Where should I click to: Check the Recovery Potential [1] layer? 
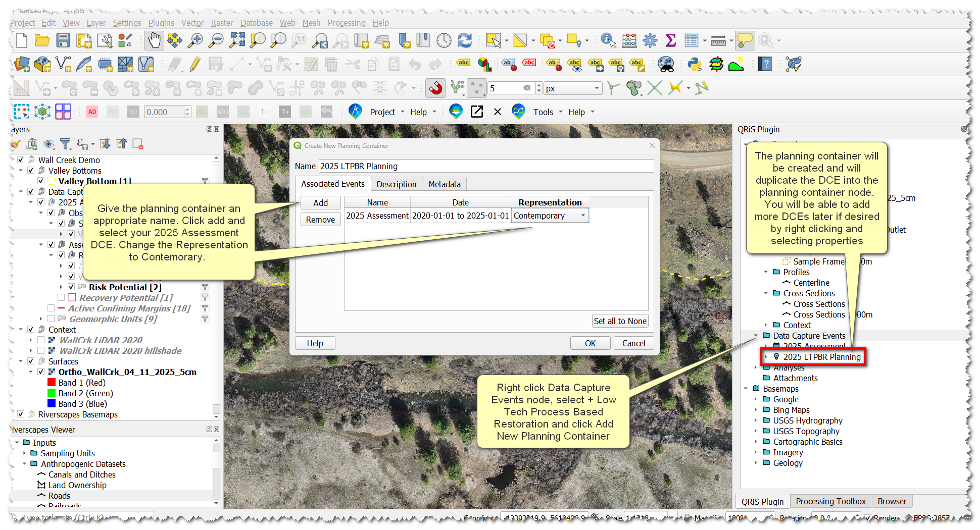click(x=61, y=298)
